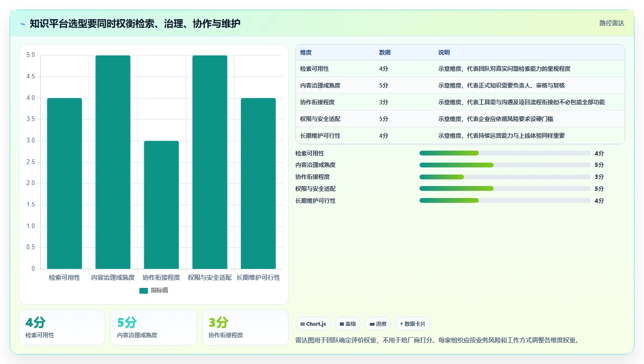
Task: Open the 3分 协作衔接程度 stat card
Action: (245, 327)
